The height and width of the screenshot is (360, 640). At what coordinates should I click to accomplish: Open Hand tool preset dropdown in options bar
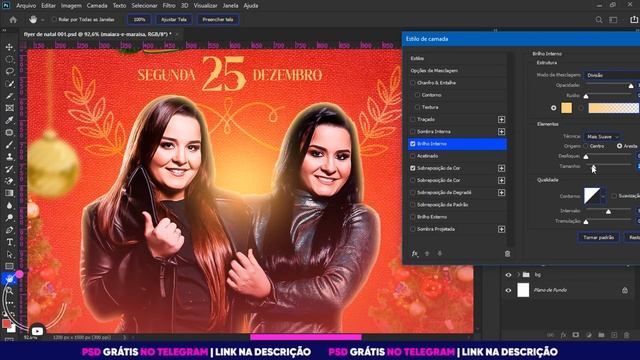42,20
